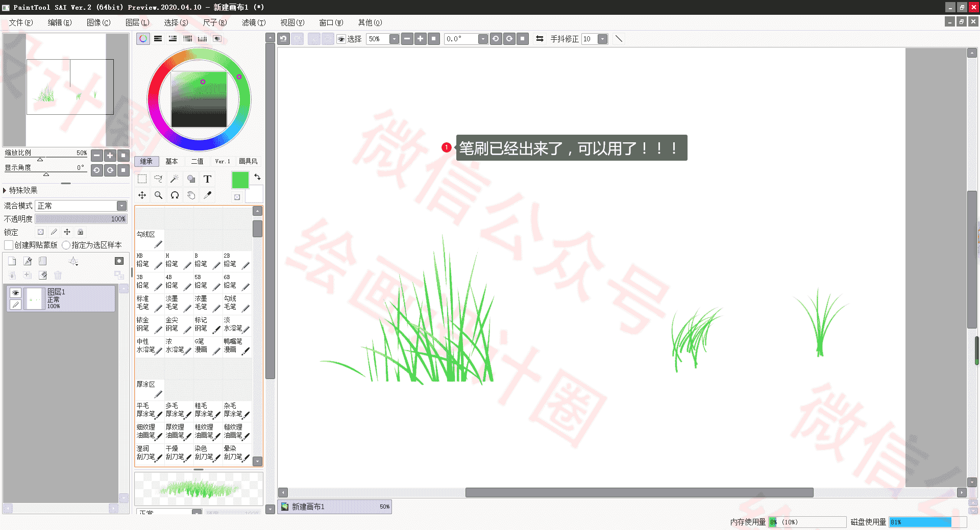
Task: Select the lasso selection tool
Action: pyautogui.click(x=159, y=179)
